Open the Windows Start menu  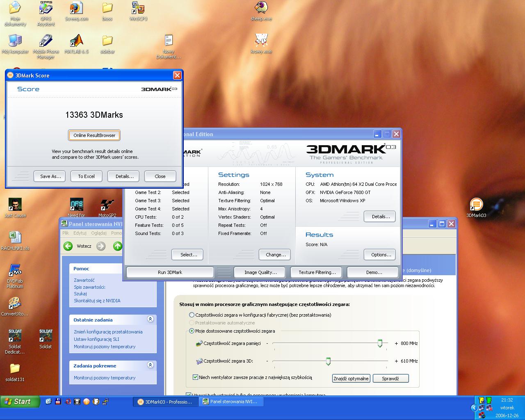20,402
